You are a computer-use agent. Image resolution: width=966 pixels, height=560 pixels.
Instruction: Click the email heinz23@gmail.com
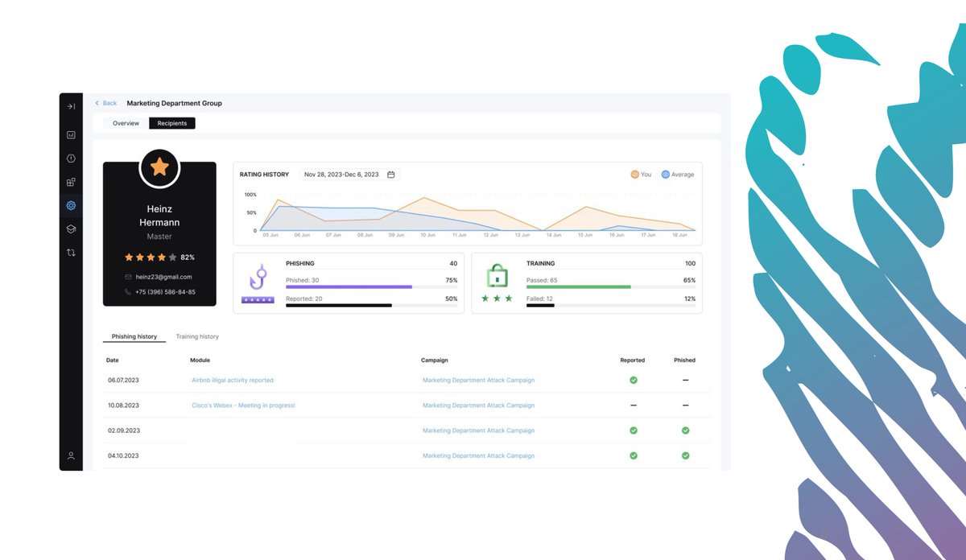pyautogui.click(x=163, y=277)
